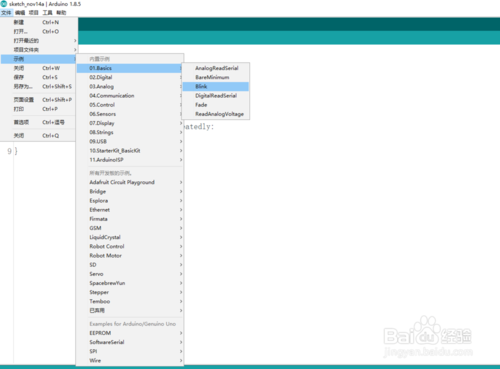Load the DigitalReadSerial example sketch

216,96
